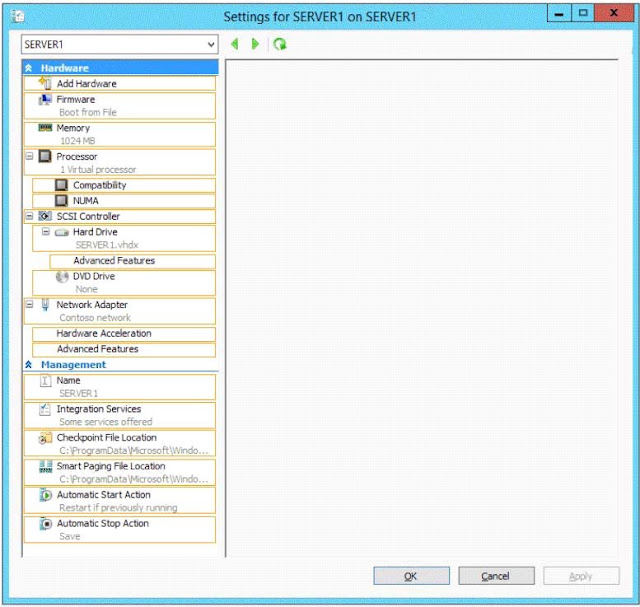Select the SCSI Controller item
This screenshot has width=640, height=607.
(120, 216)
